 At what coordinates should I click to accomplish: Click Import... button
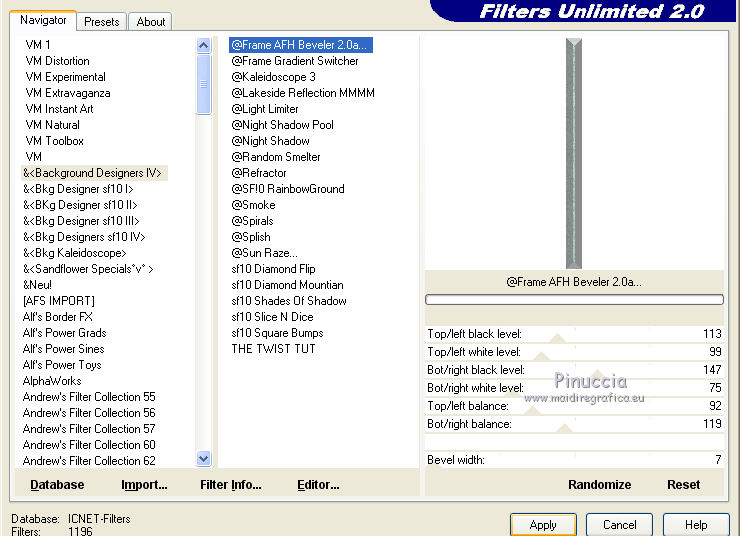pos(144,485)
